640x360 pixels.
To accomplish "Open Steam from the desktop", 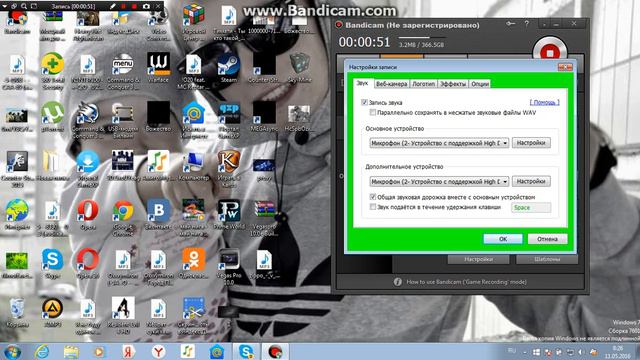I will pyautogui.click(x=229, y=68).
